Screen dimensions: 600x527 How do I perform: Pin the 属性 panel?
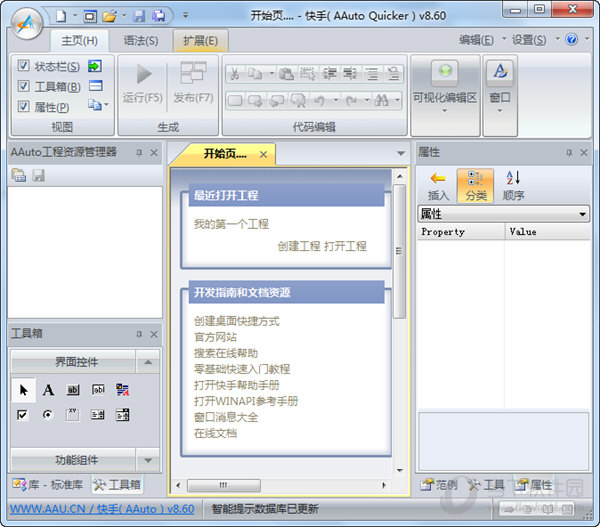pyautogui.click(x=569, y=153)
